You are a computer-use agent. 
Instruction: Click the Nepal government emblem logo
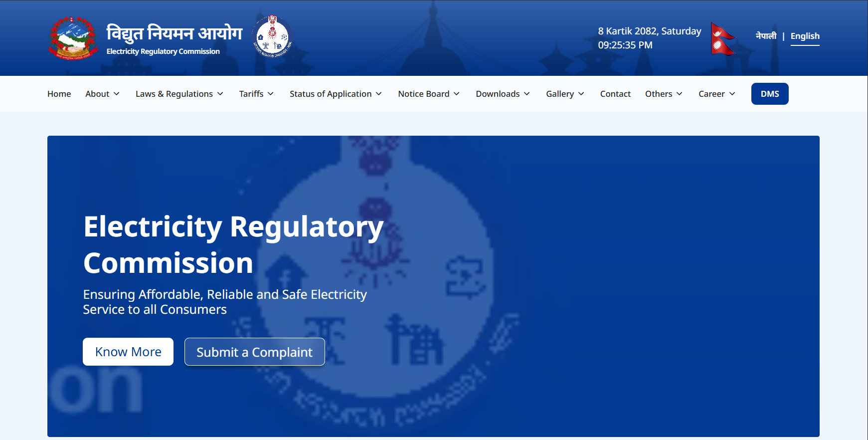[x=73, y=38]
